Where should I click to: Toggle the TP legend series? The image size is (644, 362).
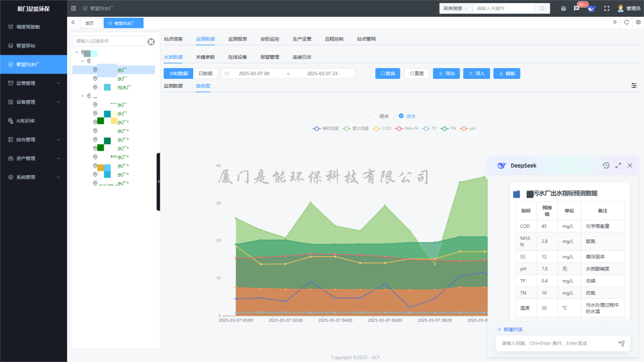click(430, 129)
